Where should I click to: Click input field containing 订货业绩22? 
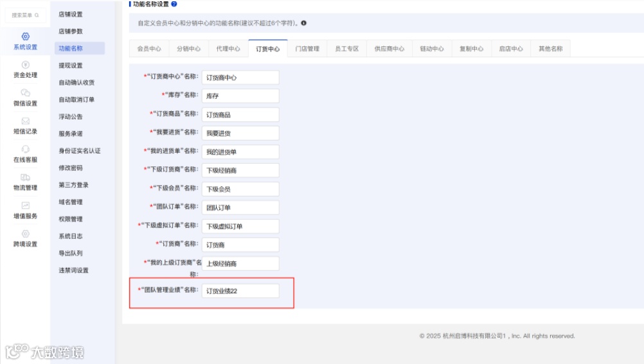[x=240, y=291]
